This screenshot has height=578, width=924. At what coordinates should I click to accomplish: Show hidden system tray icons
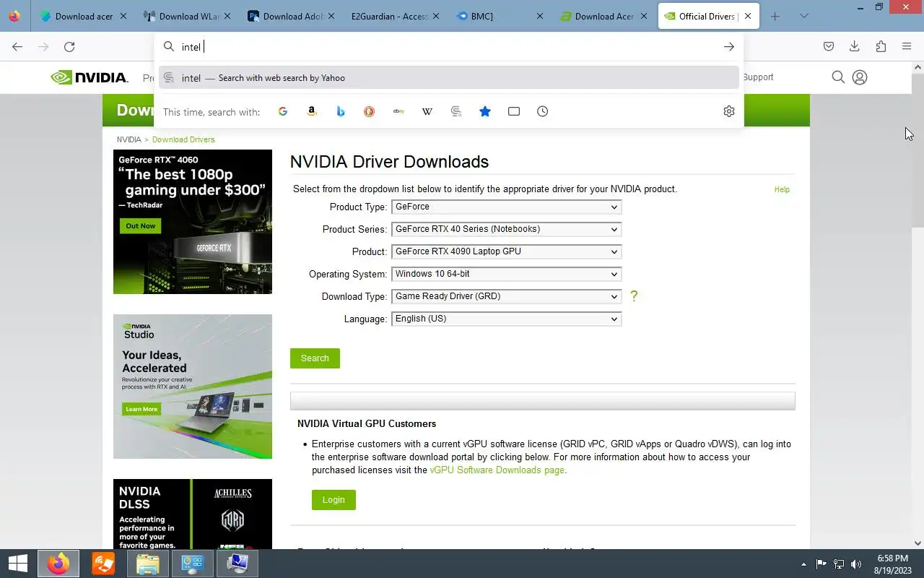(x=803, y=564)
